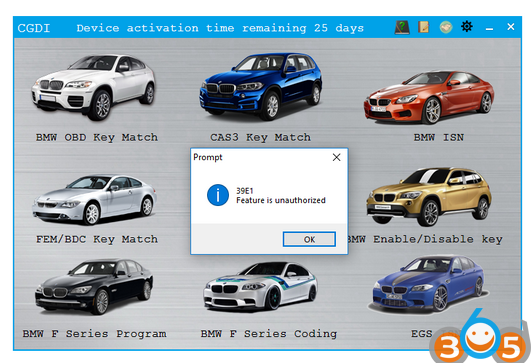Open BMW F Series Program function
531x363 pixels.
[94, 334]
